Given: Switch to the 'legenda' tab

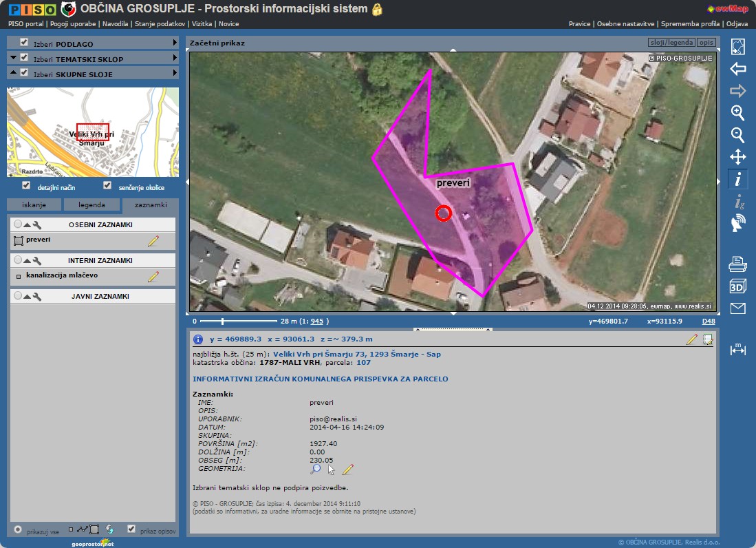Looking at the screenshot, I should (91, 204).
